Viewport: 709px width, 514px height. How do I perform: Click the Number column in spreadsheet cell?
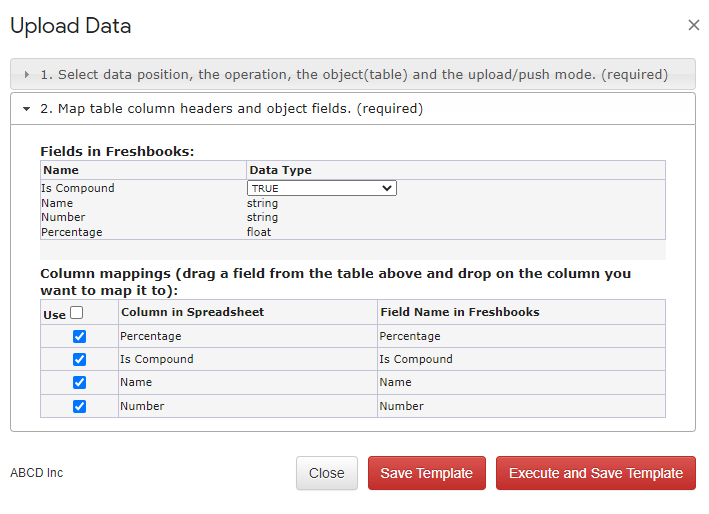click(248, 406)
